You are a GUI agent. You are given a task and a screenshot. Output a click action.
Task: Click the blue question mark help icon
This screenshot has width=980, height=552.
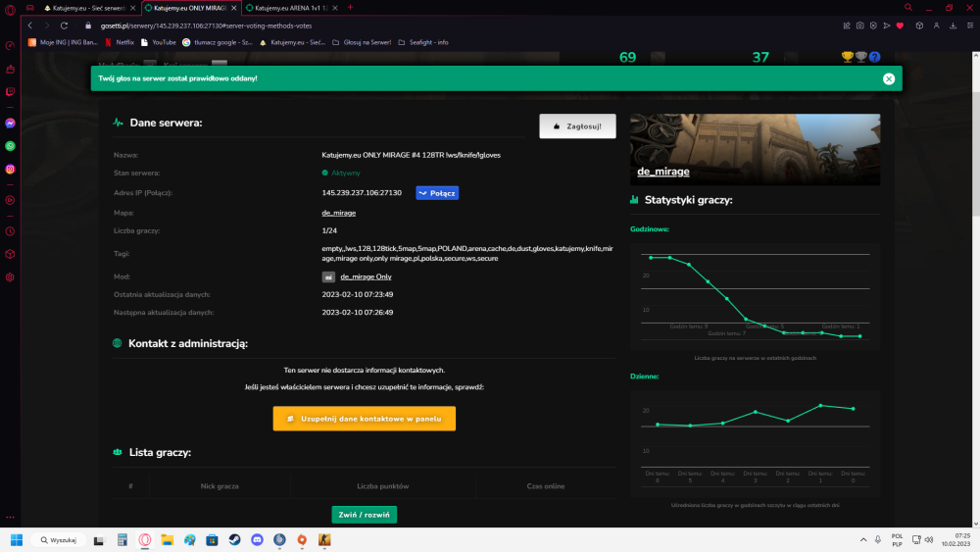875,57
